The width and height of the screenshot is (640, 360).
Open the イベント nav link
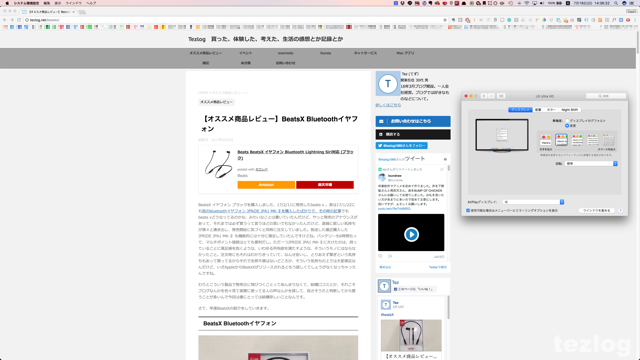[x=246, y=53]
